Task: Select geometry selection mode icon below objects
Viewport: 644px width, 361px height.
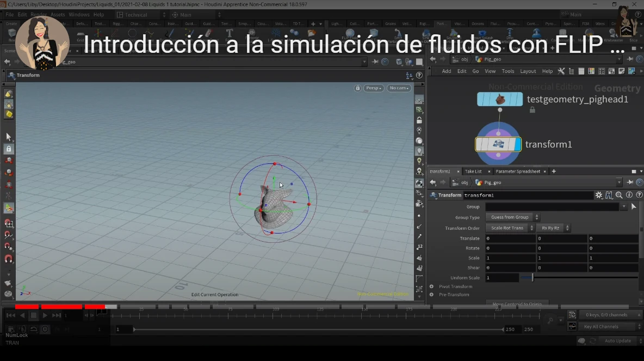Action: click(x=9, y=105)
